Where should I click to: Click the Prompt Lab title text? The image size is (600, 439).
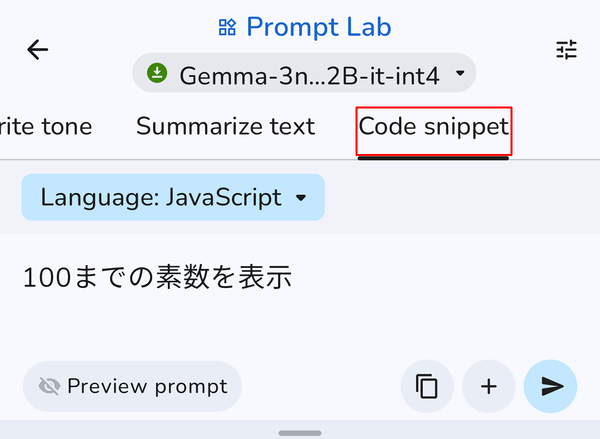pyautogui.click(x=318, y=27)
